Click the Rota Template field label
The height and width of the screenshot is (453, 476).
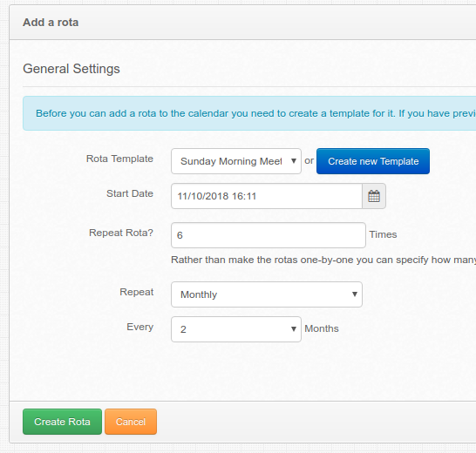pos(119,159)
